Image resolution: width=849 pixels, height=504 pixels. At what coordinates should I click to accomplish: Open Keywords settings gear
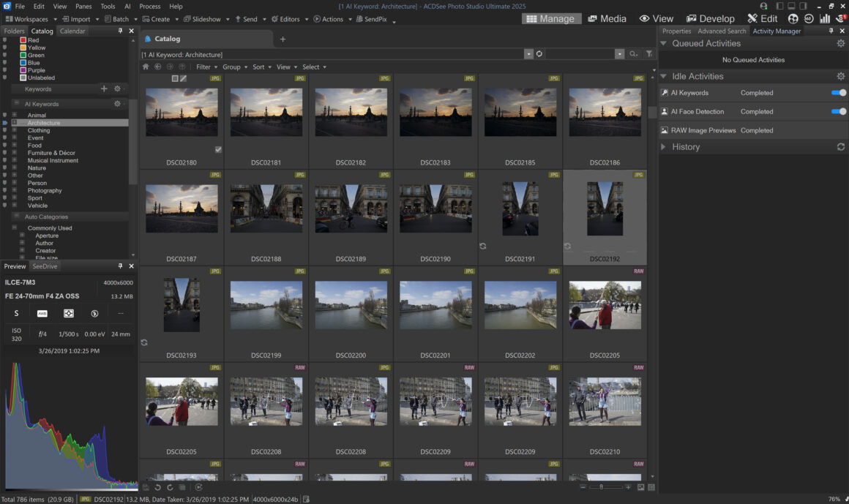tap(117, 89)
